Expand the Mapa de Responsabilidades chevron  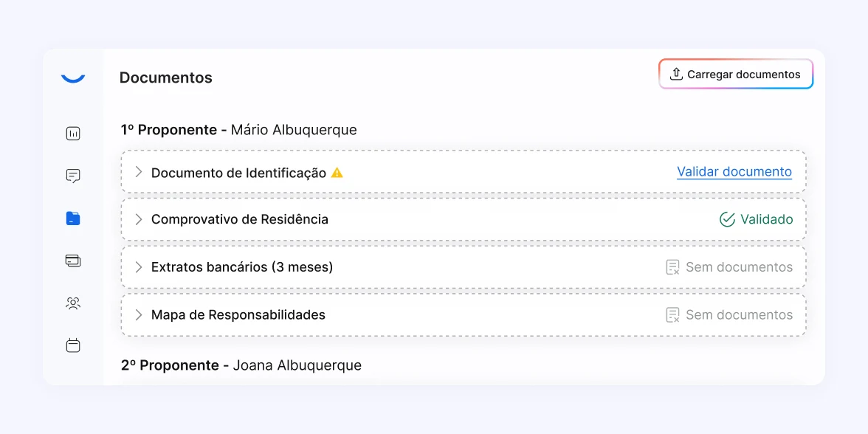pos(138,314)
